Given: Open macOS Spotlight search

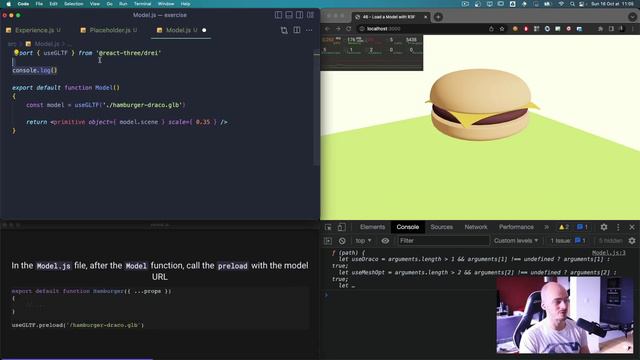Looking at the screenshot, I should (572, 4).
